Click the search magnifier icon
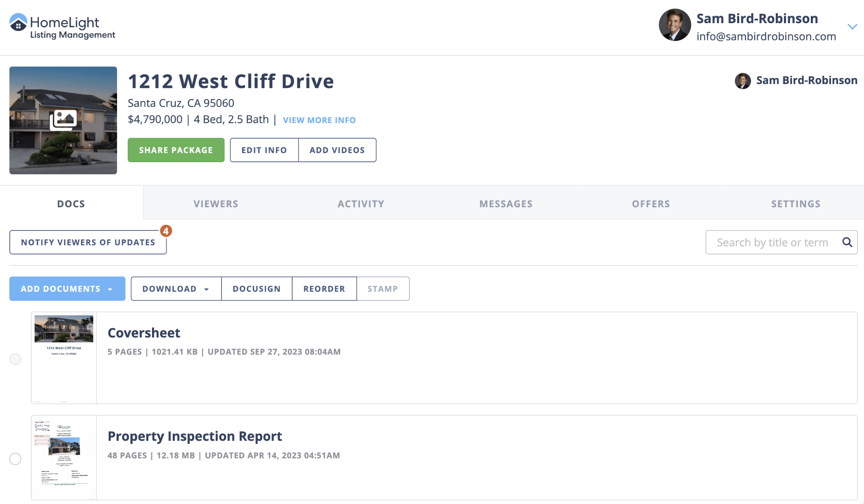This screenshot has height=504, width=864. (x=847, y=242)
